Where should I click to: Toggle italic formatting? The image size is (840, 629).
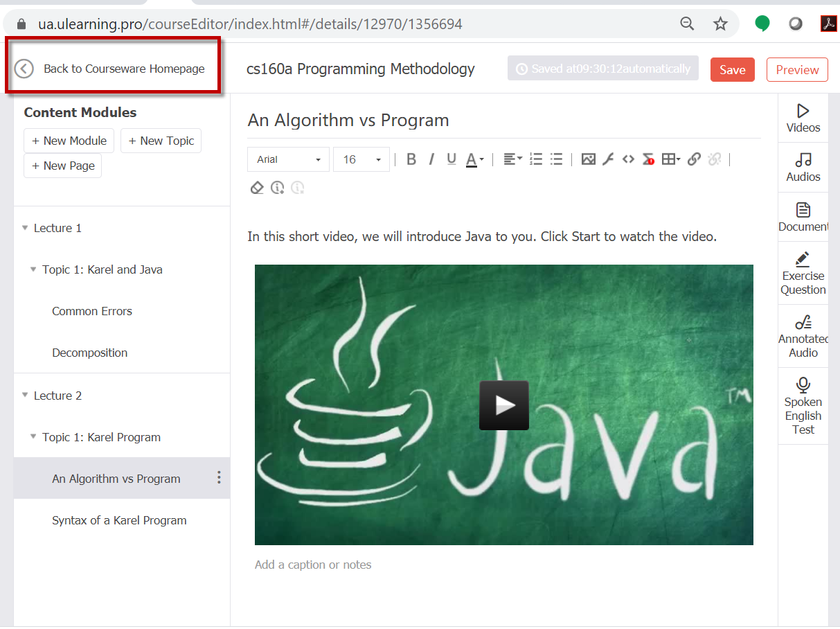(x=431, y=159)
